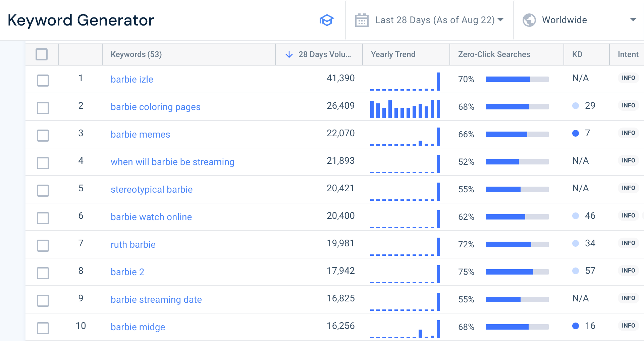
Task: Click the INFO intent badge for barbie izle
Action: click(628, 78)
